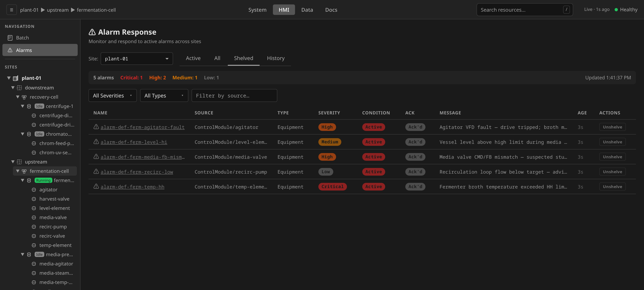644x290 pixels.
Task: Select media-agitator in the tree
Action: (56, 264)
